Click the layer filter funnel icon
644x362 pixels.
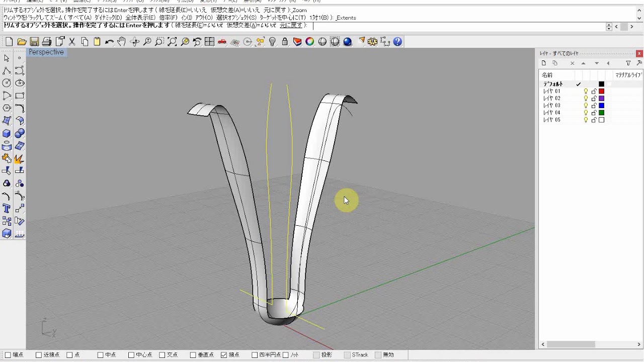click(x=628, y=63)
